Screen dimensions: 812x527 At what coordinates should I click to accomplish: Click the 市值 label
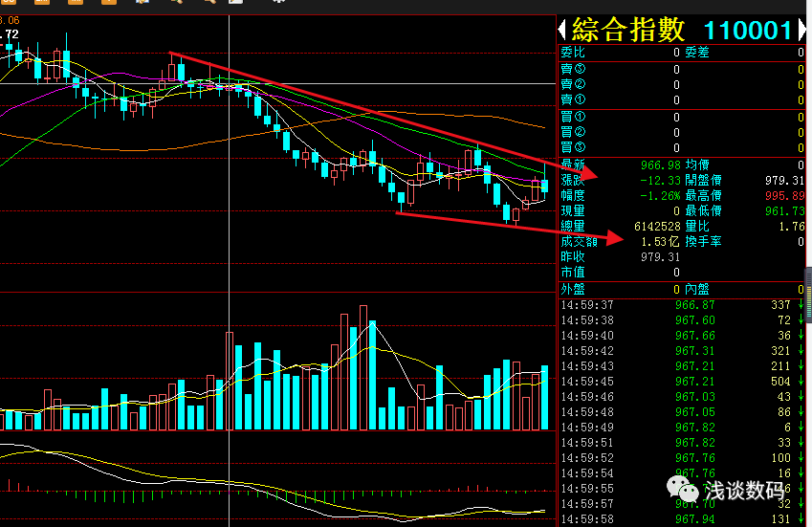(572, 272)
